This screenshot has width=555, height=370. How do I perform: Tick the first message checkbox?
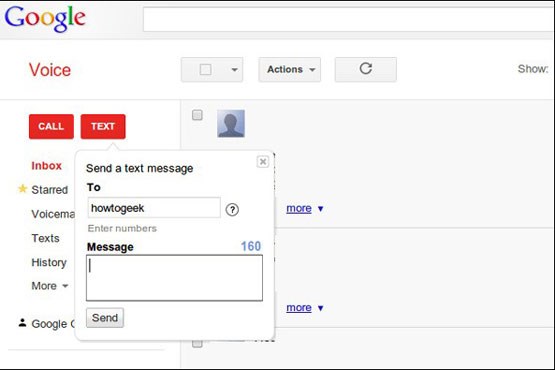coord(197,115)
